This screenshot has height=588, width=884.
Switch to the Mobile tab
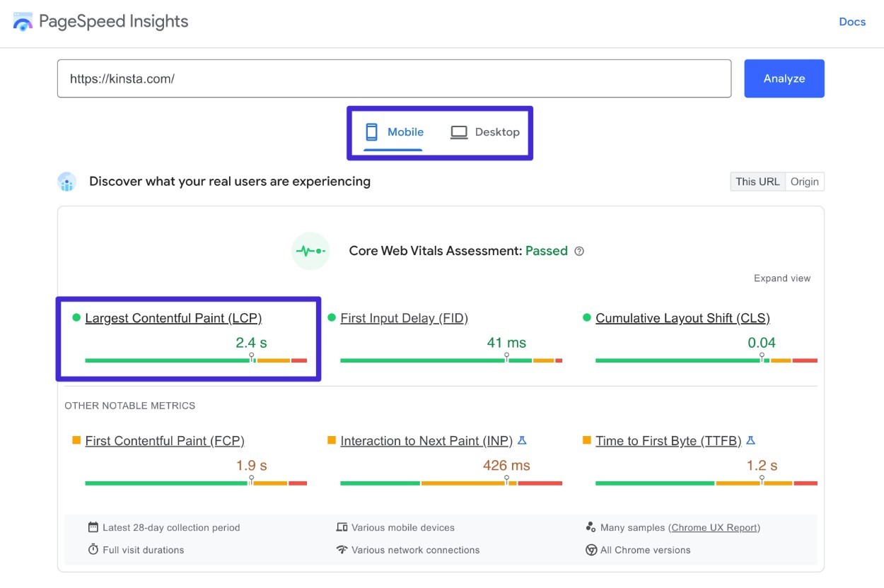pos(404,131)
